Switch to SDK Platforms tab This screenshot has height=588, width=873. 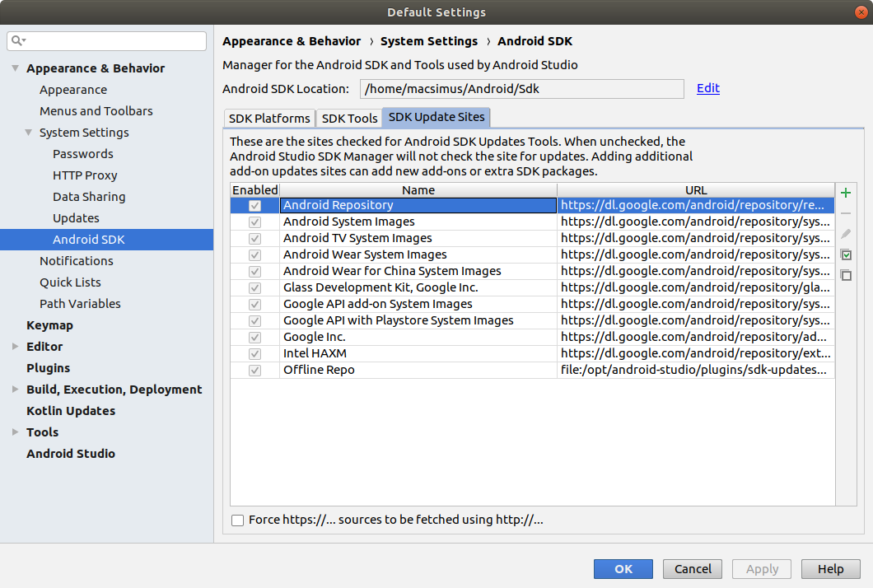click(x=269, y=118)
